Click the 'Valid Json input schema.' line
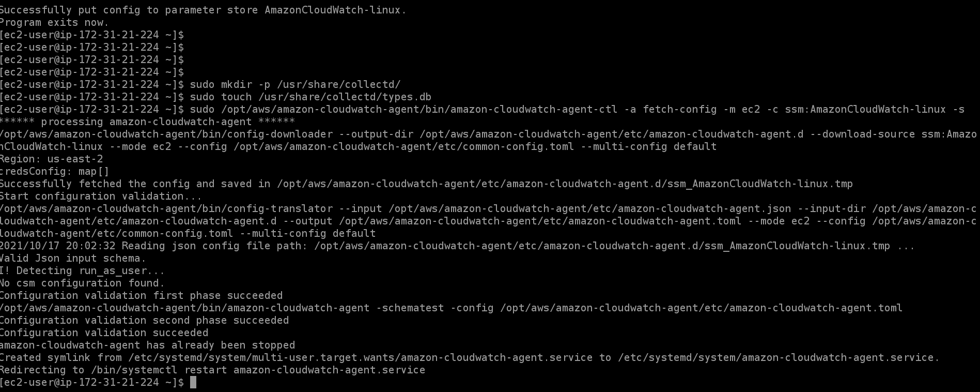Screen dimensions: 980x392 coord(73,258)
